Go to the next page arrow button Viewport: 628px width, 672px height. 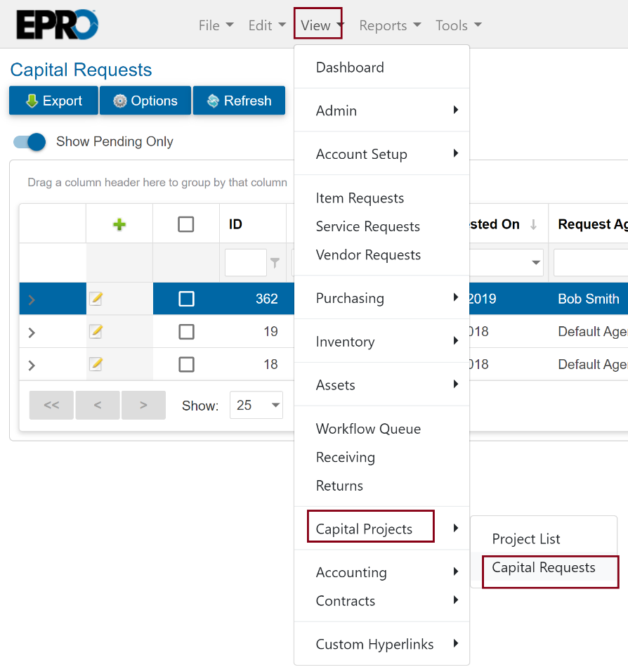(143, 405)
